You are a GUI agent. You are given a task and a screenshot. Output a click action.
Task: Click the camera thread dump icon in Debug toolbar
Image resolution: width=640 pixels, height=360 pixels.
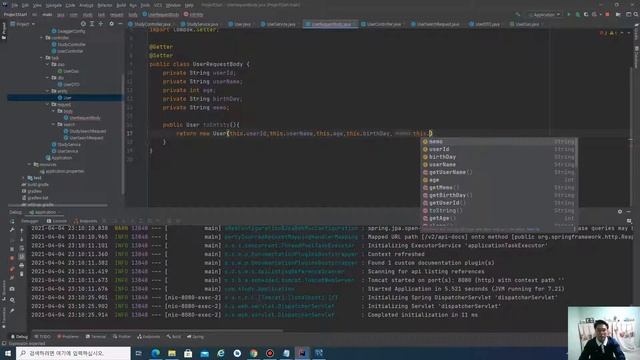click(x=12, y=289)
